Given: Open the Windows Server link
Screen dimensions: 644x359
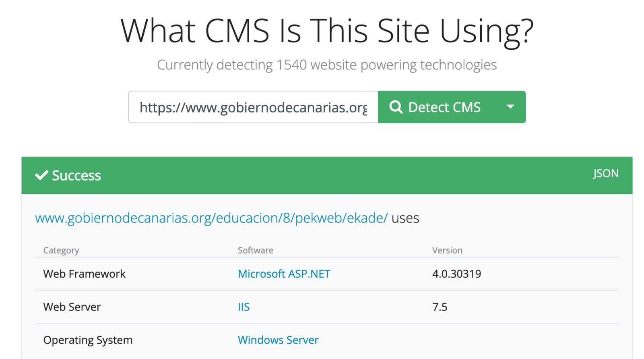Looking at the screenshot, I should click(278, 340).
